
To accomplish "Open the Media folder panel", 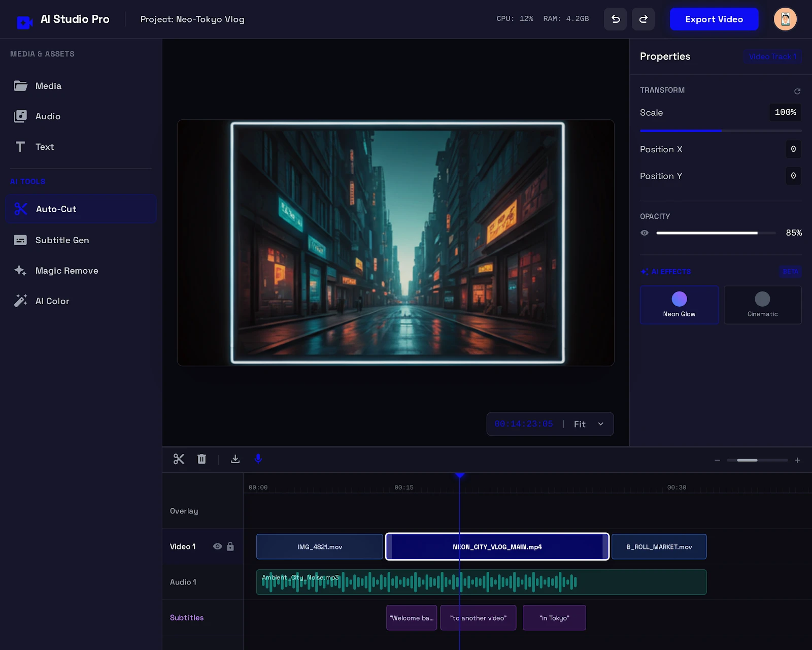I will coord(81,86).
